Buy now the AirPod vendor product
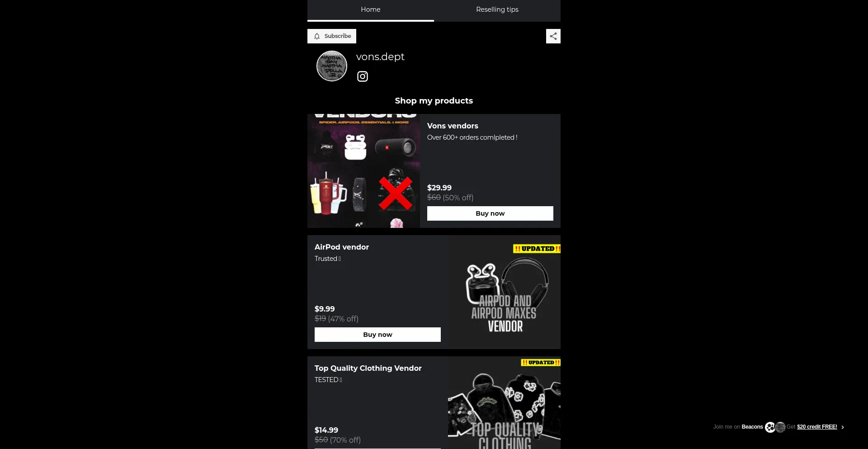The image size is (868, 449). click(377, 335)
